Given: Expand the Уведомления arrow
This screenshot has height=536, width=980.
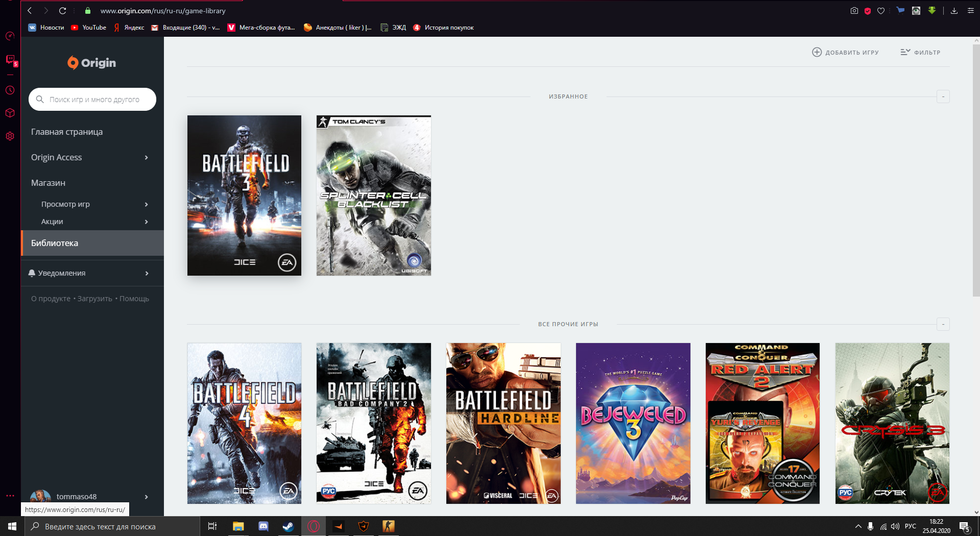Looking at the screenshot, I should pos(147,273).
